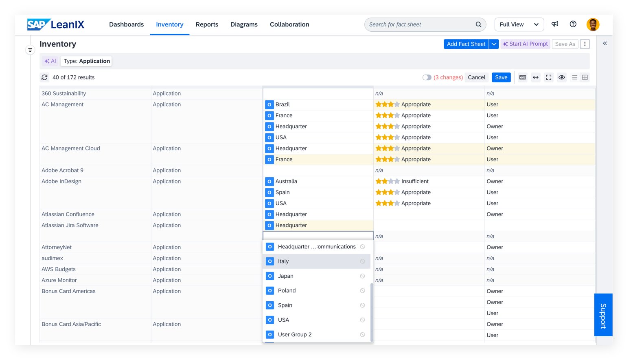Click the empty user group input under Atlassian Jira

point(318,236)
